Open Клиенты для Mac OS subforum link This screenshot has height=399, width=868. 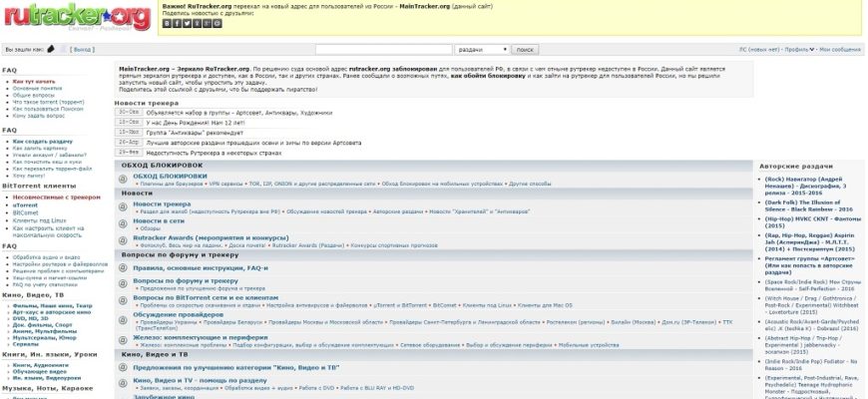coord(546,305)
